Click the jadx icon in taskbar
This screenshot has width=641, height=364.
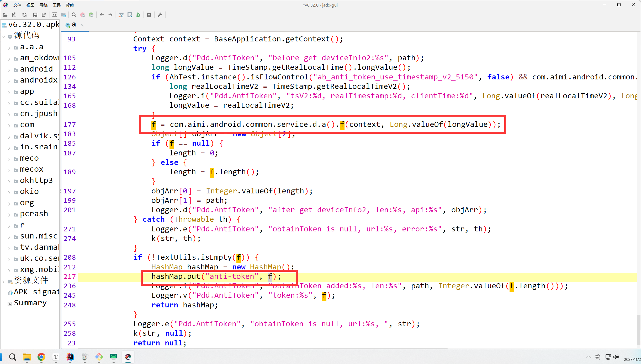pos(128,357)
